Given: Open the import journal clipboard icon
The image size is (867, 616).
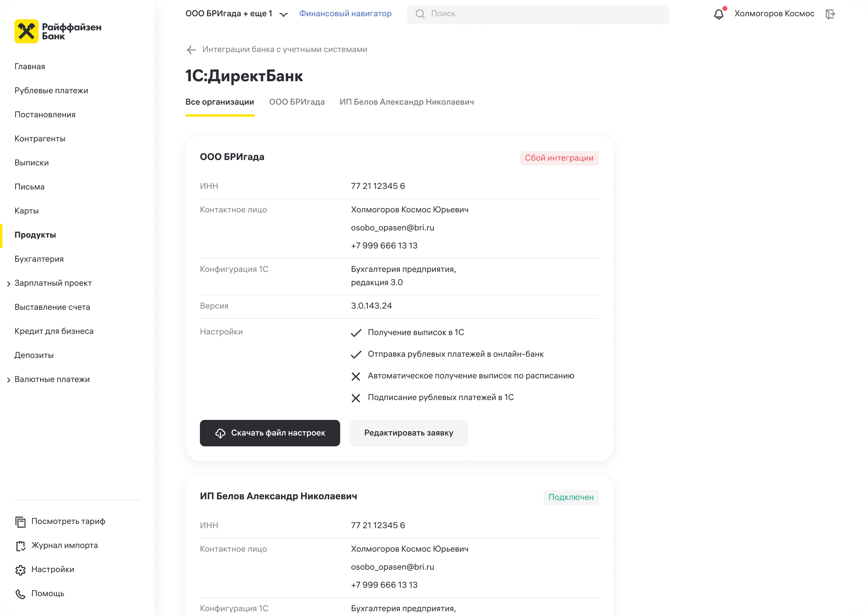Looking at the screenshot, I should (20, 546).
